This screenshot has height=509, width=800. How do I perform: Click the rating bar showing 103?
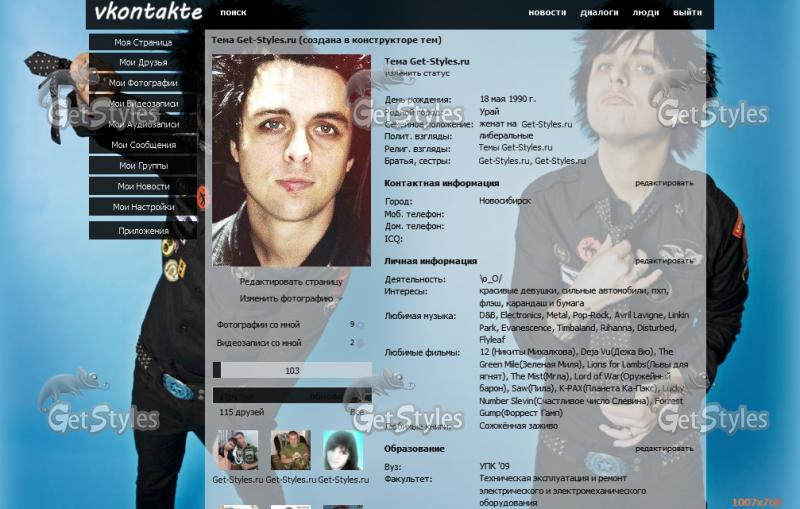(292, 371)
